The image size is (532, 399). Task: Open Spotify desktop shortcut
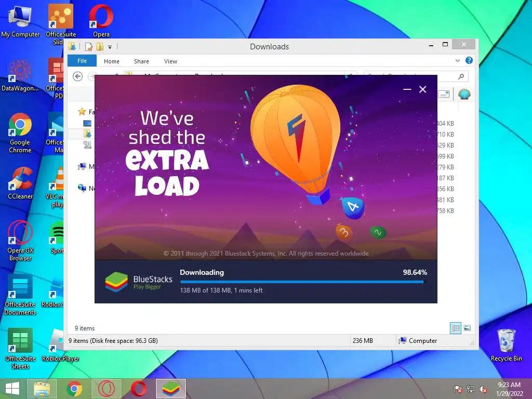pos(57,237)
